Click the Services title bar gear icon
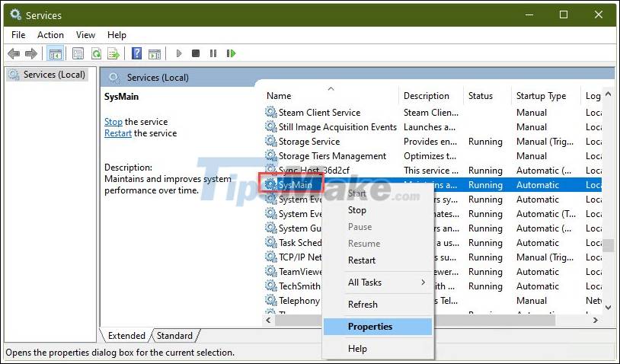This screenshot has height=364, width=620. pos(16,15)
